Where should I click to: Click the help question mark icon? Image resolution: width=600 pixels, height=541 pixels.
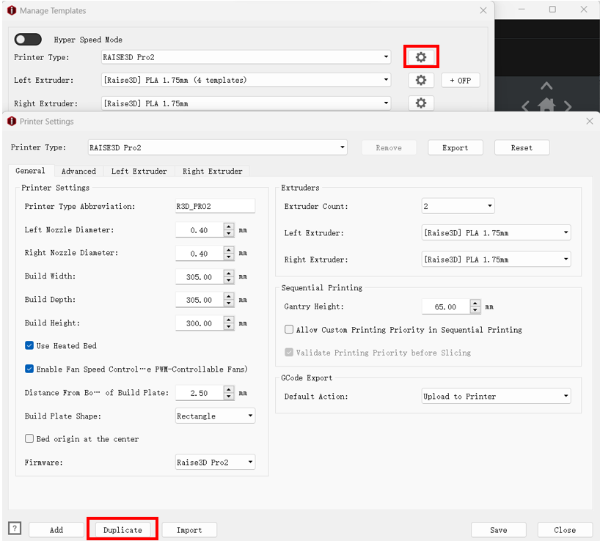[x=14, y=528]
